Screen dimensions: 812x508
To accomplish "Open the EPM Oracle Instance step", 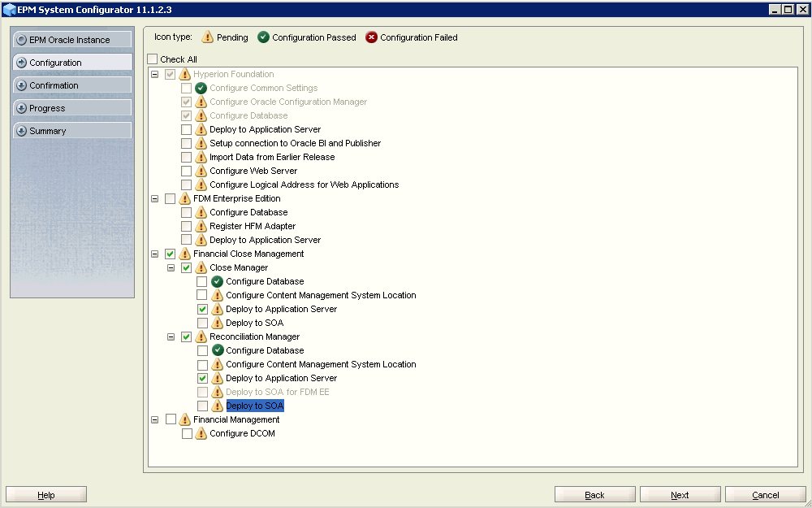I will pyautogui.click(x=72, y=40).
